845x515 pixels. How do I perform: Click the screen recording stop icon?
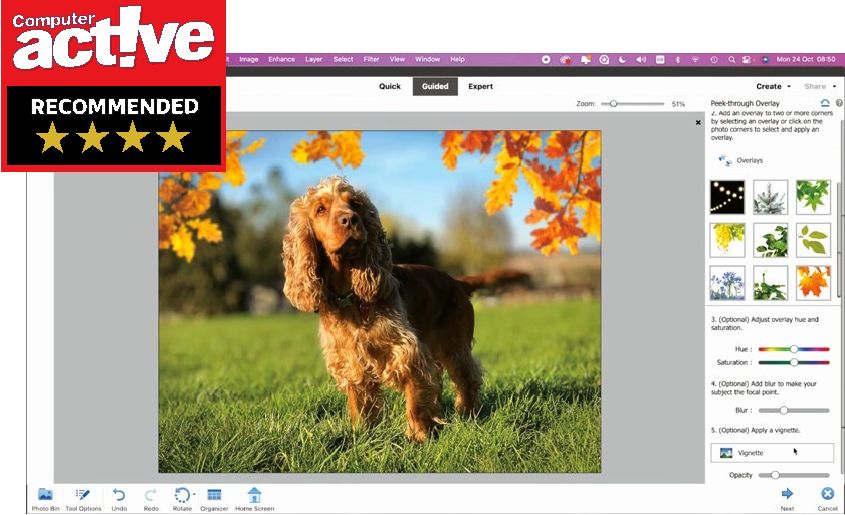[546, 60]
